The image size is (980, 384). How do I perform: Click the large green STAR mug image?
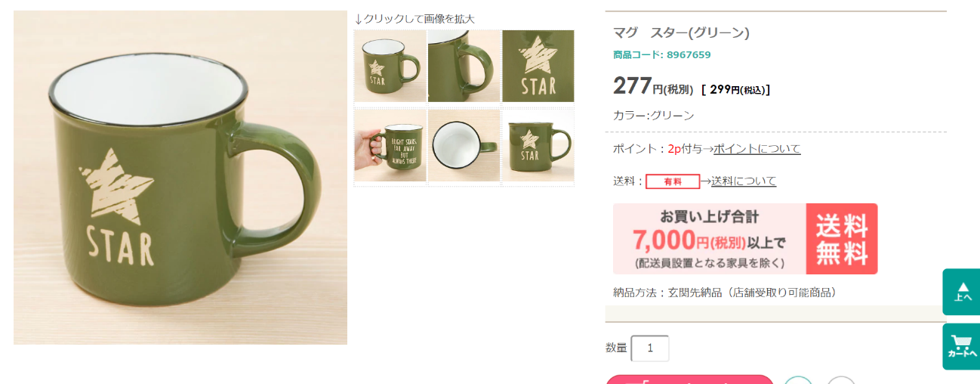click(180, 178)
